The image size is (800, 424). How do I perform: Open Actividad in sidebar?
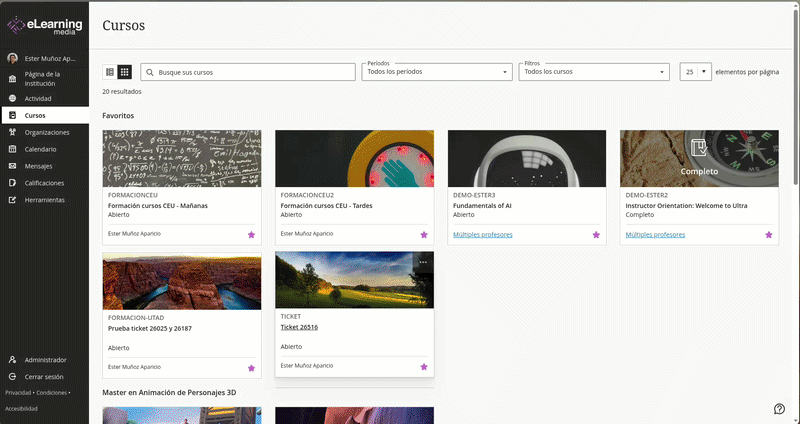click(38, 98)
